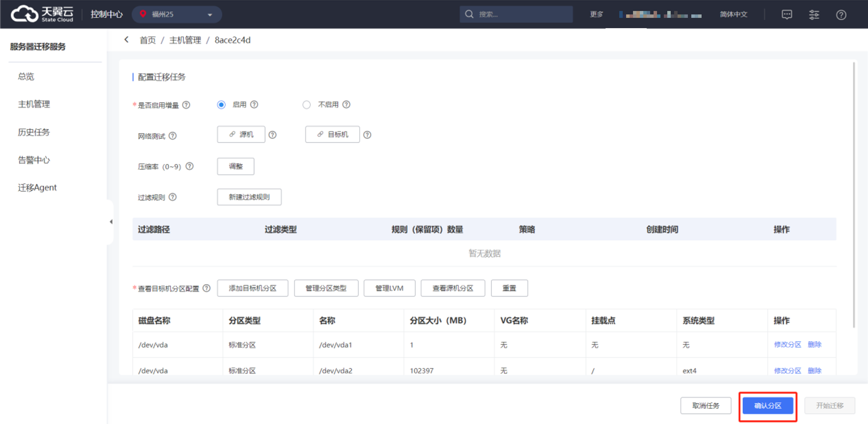
Task: Click the 8ace2c4d breadcrumb text
Action: (232, 40)
